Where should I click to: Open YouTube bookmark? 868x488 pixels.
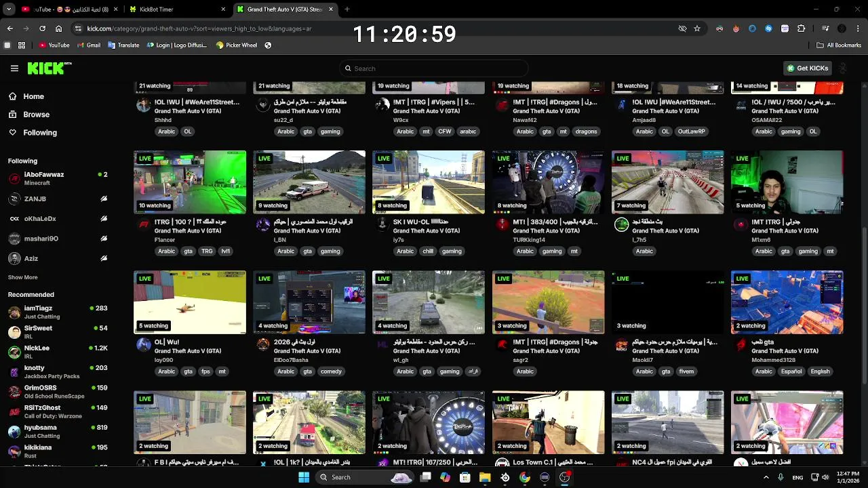coord(54,45)
